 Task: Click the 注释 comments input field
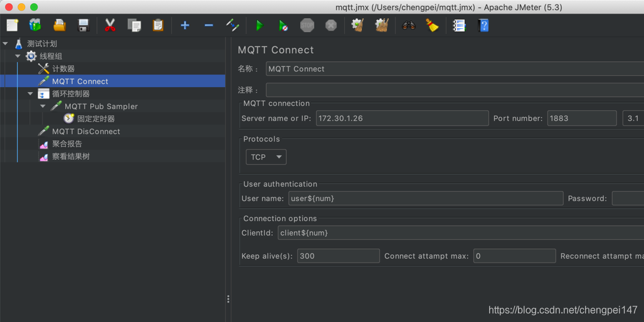coord(455,90)
